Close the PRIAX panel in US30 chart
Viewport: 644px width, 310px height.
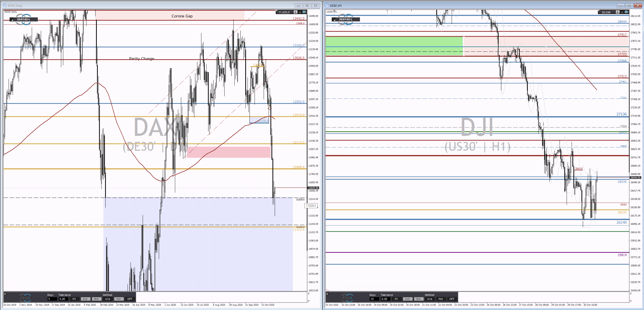coord(327,294)
